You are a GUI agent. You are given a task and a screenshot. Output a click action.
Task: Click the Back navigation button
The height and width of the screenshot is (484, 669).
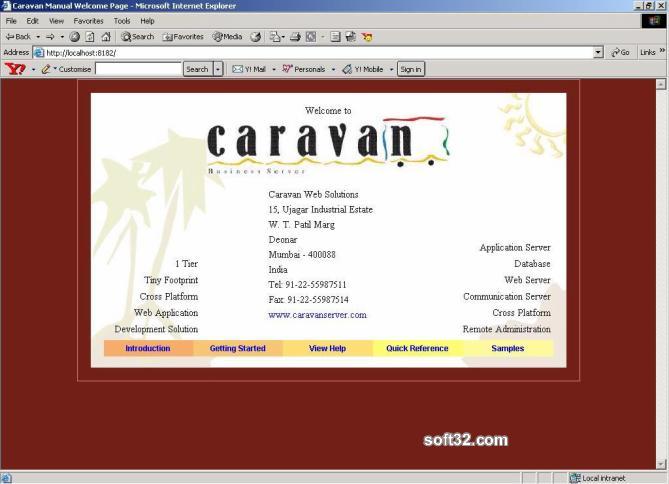[18, 37]
